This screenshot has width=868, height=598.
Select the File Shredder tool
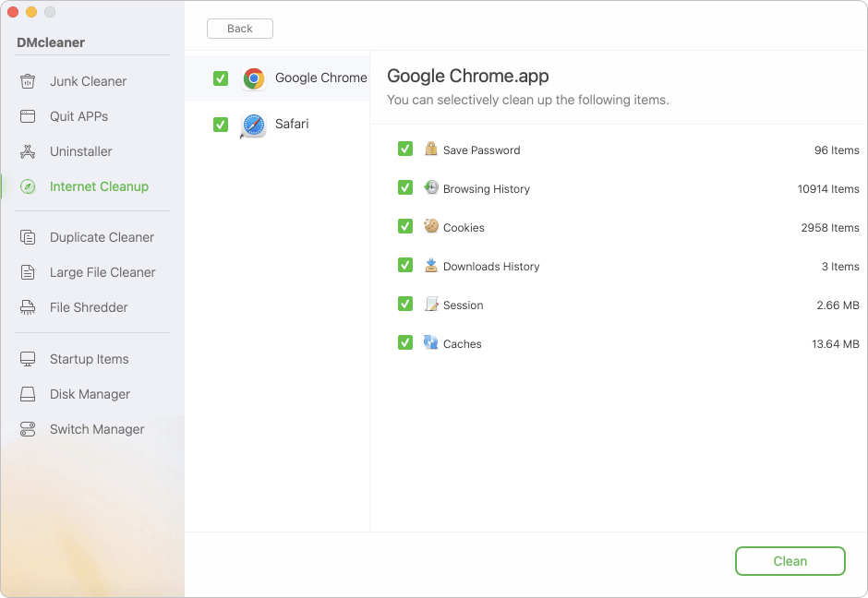[x=89, y=307]
